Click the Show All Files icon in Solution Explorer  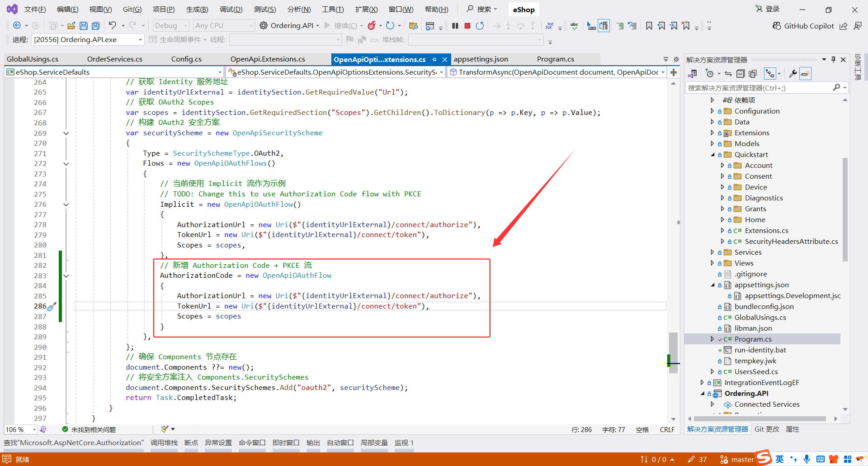(753, 74)
